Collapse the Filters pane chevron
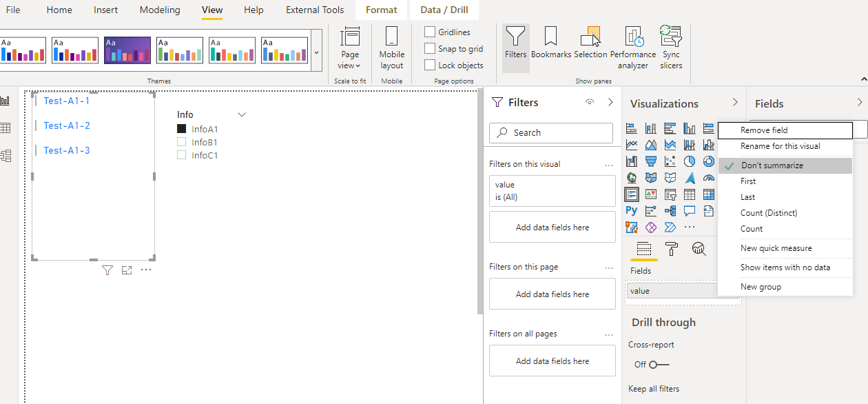The width and height of the screenshot is (868, 404). point(610,102)
